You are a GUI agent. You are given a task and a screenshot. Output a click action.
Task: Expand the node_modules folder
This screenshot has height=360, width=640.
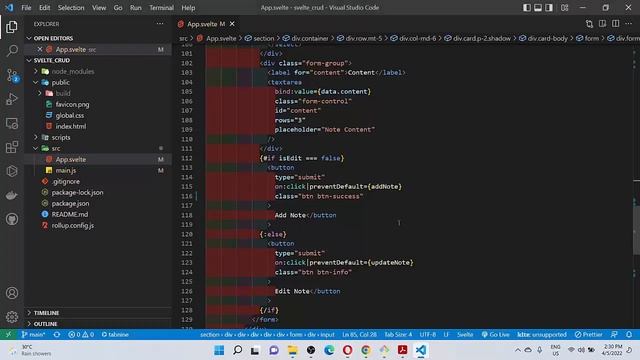36,71
